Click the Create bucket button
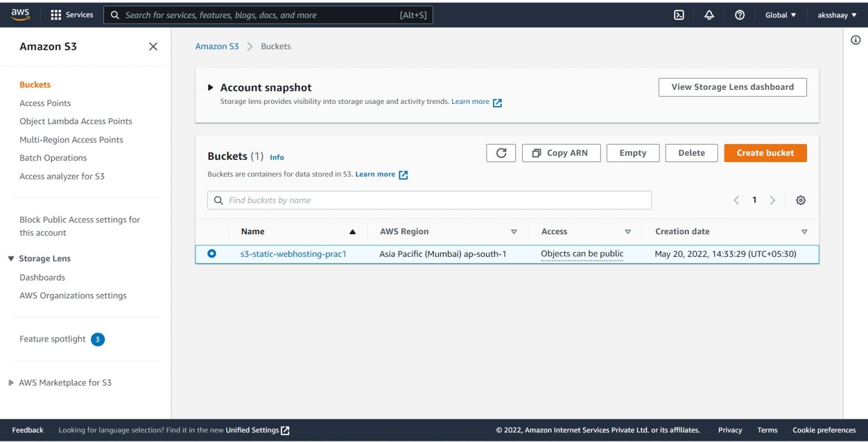Viewport: 868px width, 442px height. [x=765, y=152]
